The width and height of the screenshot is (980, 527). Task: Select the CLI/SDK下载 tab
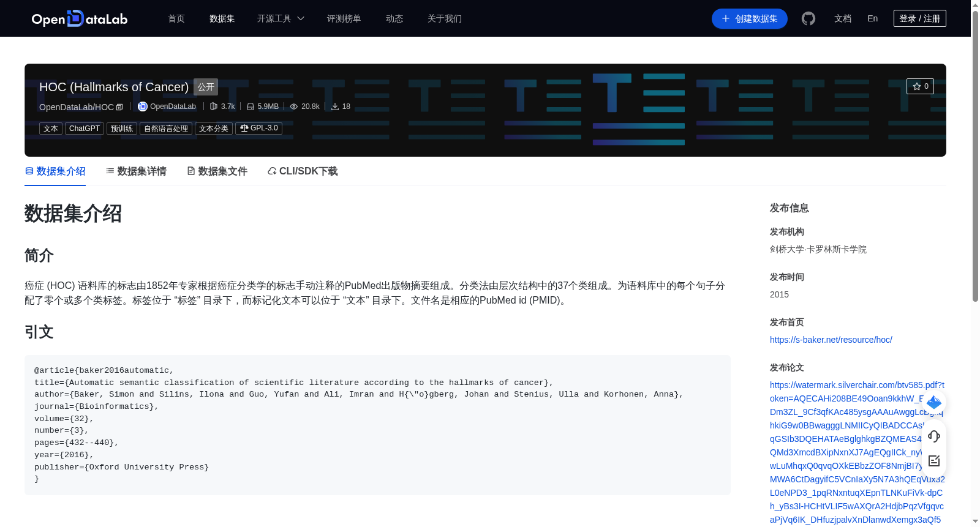tap(303, 171)
